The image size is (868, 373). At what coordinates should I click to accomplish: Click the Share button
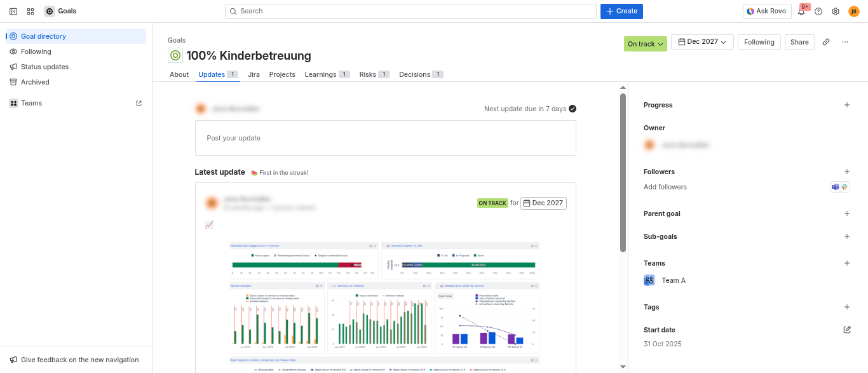tap(800, 42)
